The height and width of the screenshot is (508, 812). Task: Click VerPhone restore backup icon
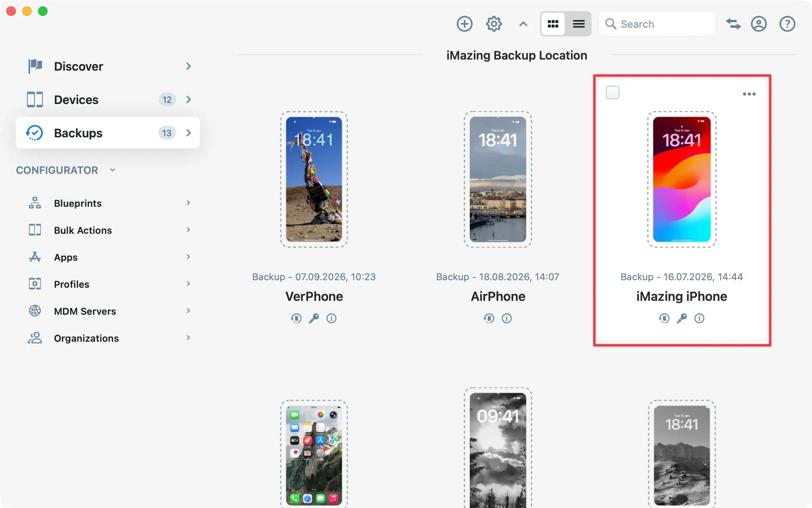tap(296, 318)
